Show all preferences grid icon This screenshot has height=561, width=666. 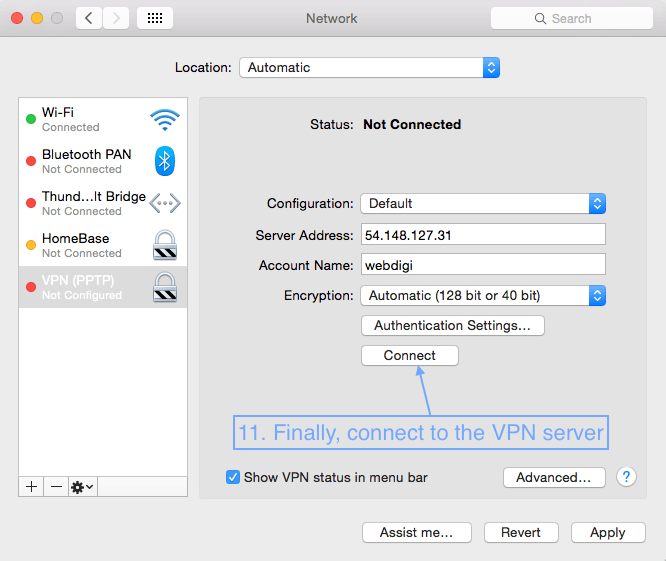click(155, 18)
